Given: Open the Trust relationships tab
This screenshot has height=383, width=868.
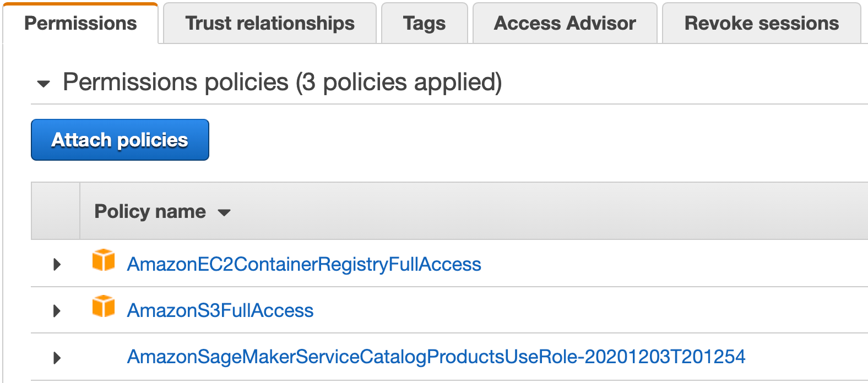Looking at the screenshot, I should pyautogui.click(x=270, y=24).
